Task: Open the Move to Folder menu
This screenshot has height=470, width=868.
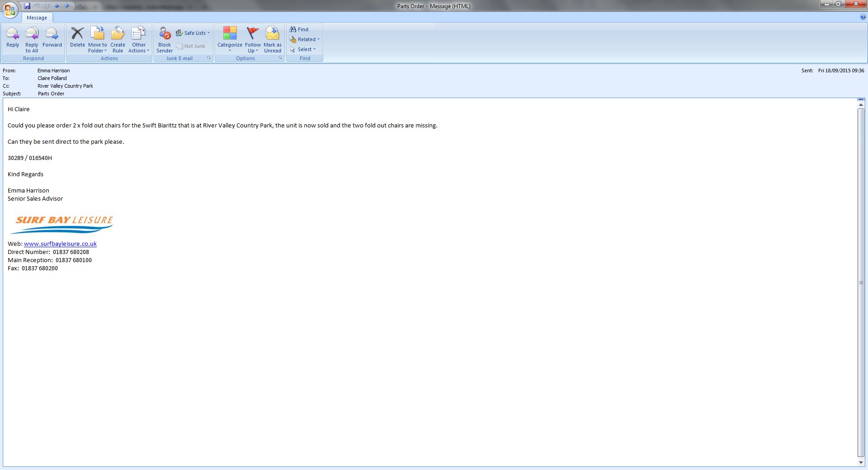Action: coord(98,40)
